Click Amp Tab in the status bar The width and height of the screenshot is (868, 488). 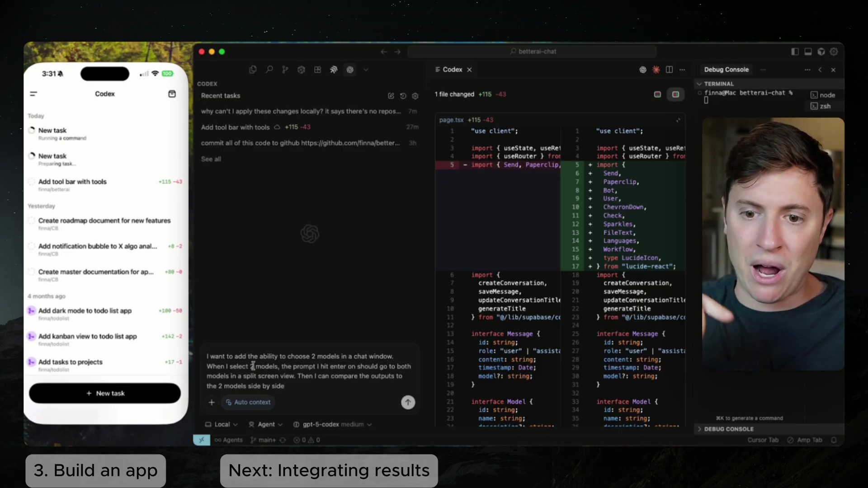click(x=805, y=440)
